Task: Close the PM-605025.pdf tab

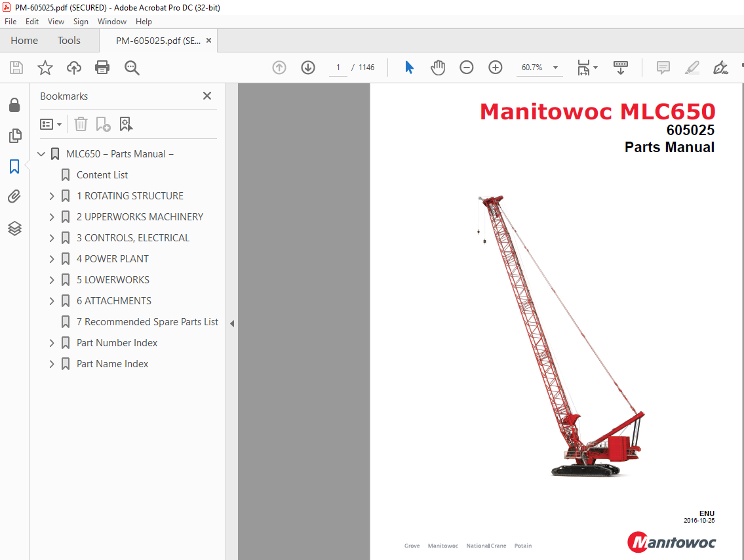Action: 208,41
